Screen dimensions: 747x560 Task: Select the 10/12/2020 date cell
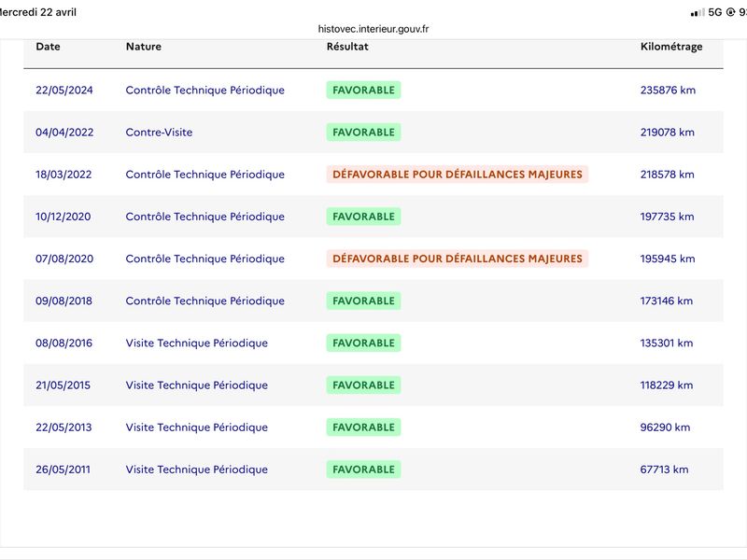click(63, 217)
